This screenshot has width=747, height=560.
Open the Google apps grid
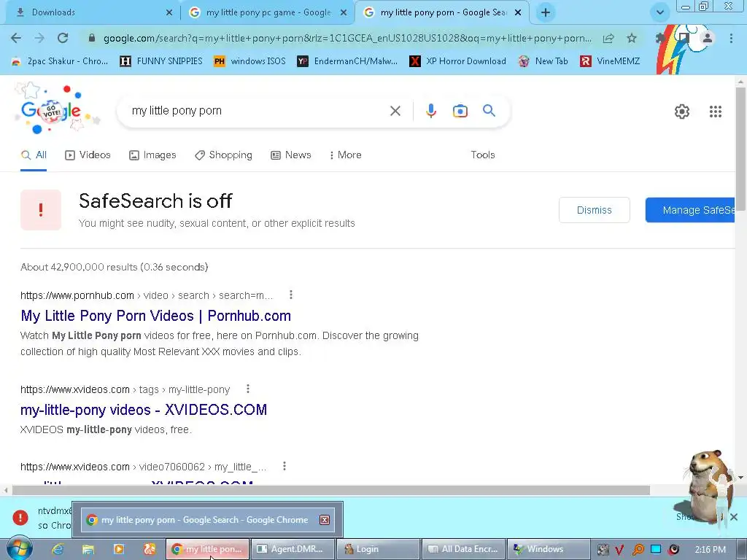pyautogui.click(x=716, y=112)
